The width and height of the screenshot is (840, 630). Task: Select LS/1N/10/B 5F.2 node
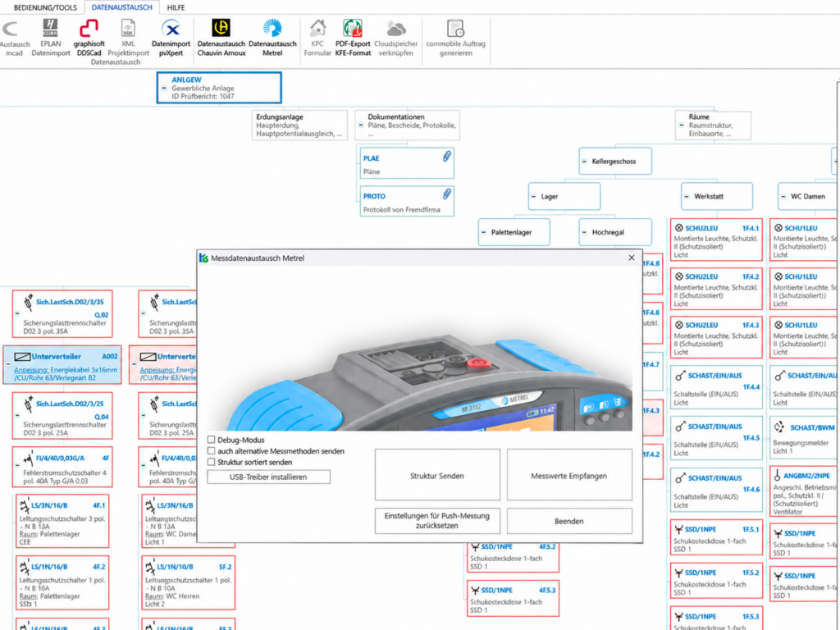coord(188,583)
